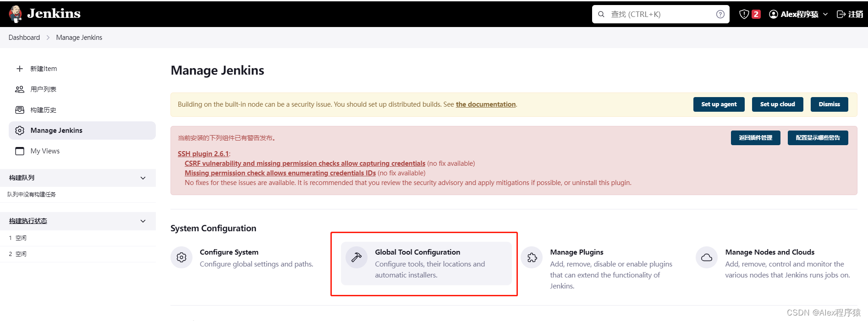This screenshot has height=321, width=868.
Task: Click the Manage Jenkins page heading
Action: 217,71
